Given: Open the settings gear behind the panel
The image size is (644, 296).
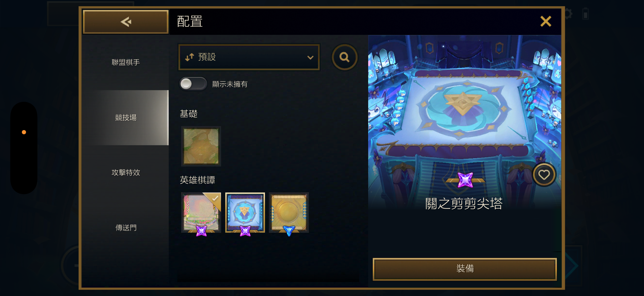Looking at the screenshot, I should pyautogui.click(x=568, y=14).
